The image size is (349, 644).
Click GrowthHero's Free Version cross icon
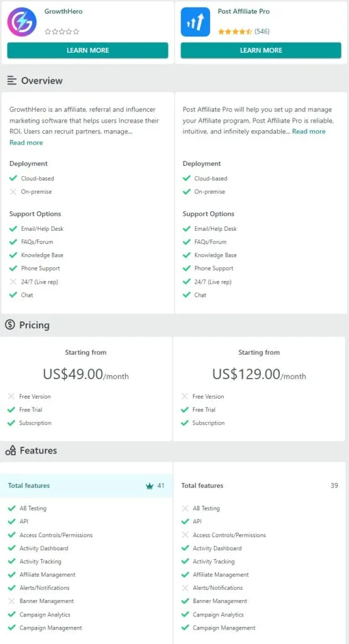point(11,396)
